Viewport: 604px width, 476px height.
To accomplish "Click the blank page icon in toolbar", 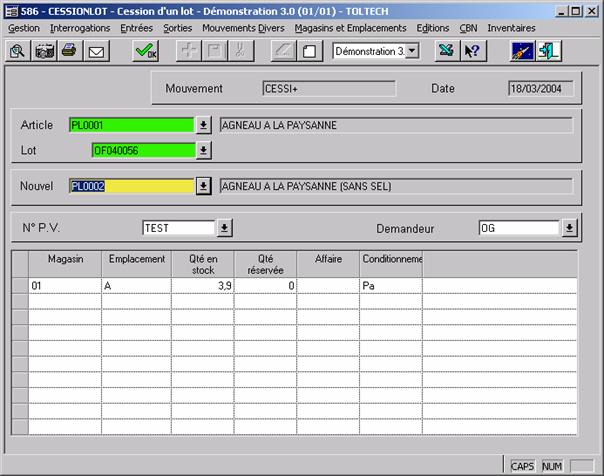I will [310, 51].
